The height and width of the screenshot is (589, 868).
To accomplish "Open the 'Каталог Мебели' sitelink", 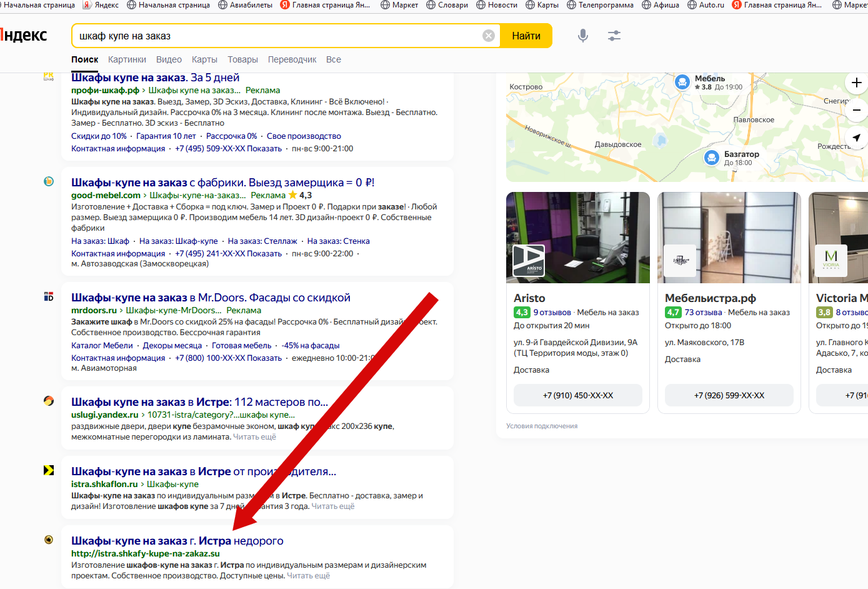I will (x=102, y=345).
